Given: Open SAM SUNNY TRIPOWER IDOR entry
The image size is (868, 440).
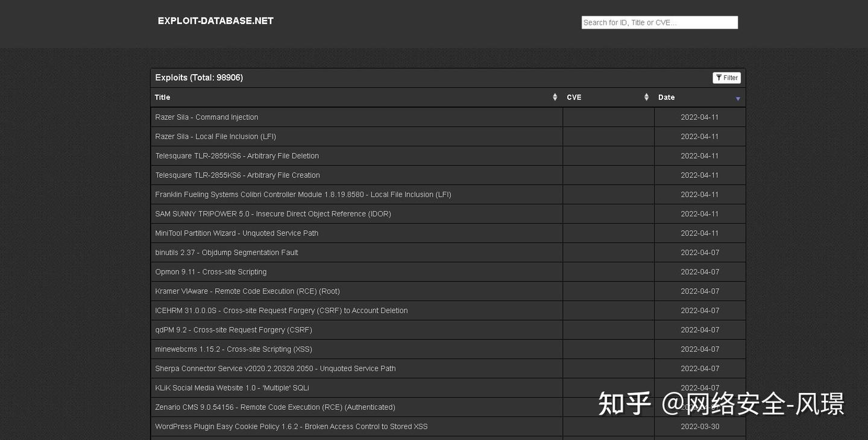Looking at the screenshot, I should click(x=273, y=213).
